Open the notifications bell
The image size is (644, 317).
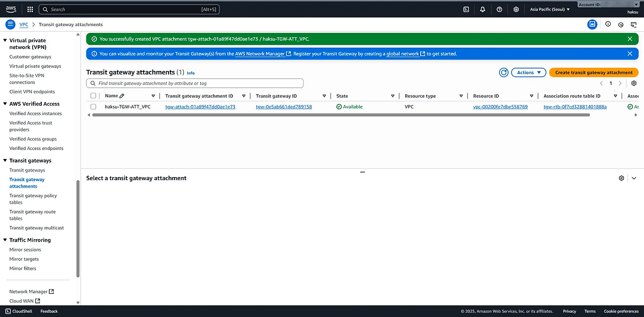(x=482, y=9)
